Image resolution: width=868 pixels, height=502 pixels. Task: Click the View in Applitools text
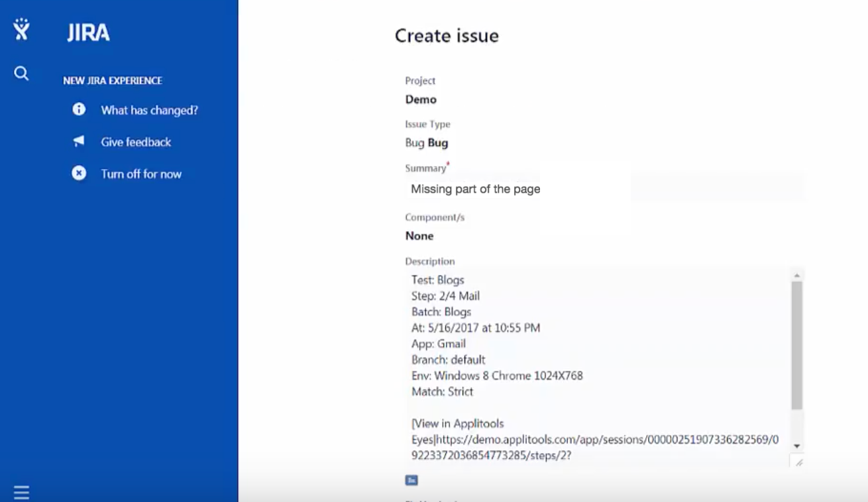458,423
